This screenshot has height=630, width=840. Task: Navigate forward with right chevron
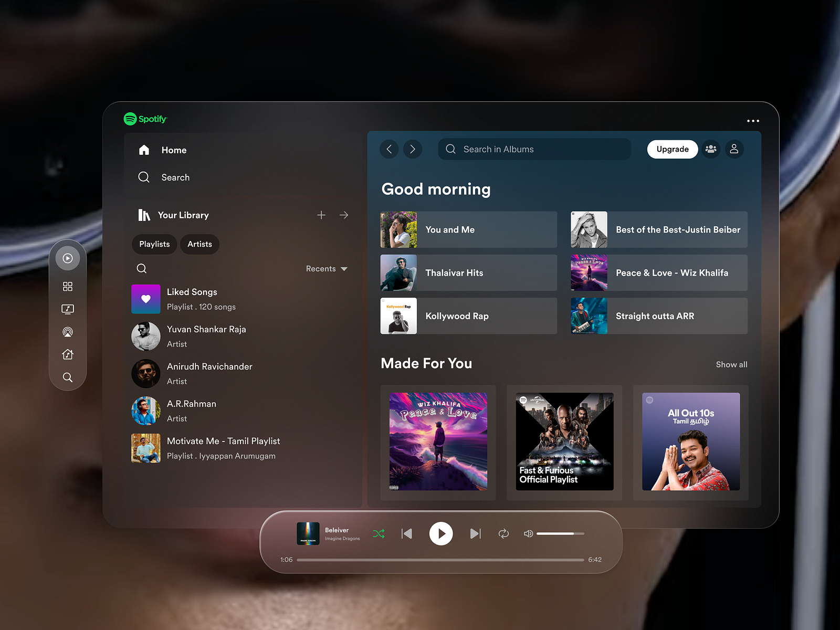(413, 149)
